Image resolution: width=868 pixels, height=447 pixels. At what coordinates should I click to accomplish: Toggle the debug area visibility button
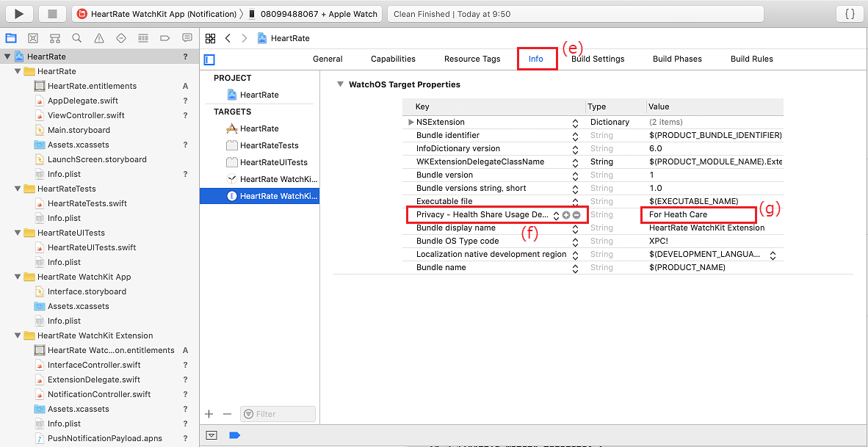(x=211, y=435)
